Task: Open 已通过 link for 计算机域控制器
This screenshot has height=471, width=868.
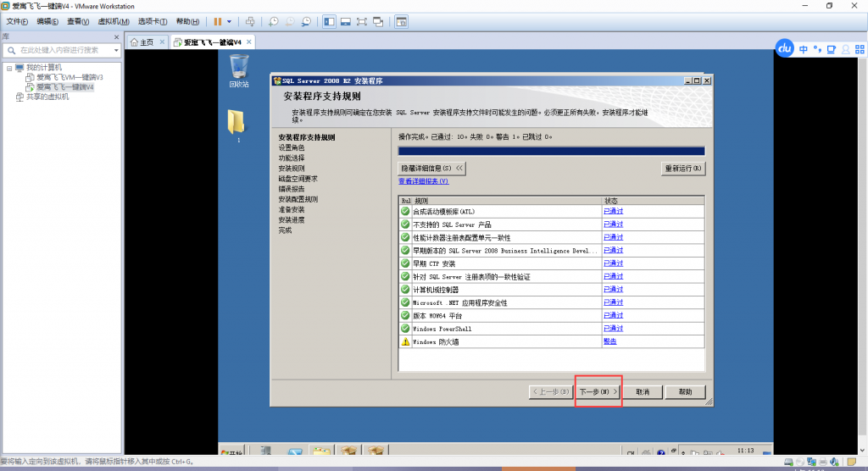Action: (614, 290)
